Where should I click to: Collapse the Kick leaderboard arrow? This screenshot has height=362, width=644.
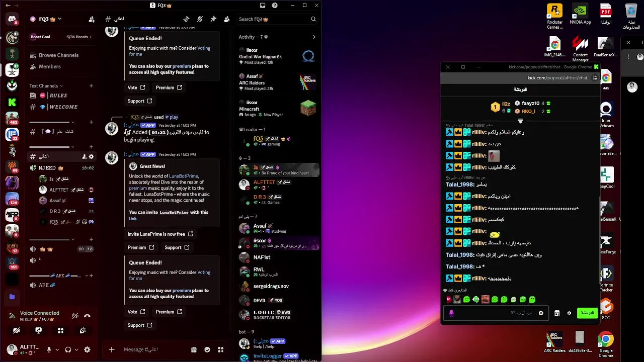tap(520, 121)
